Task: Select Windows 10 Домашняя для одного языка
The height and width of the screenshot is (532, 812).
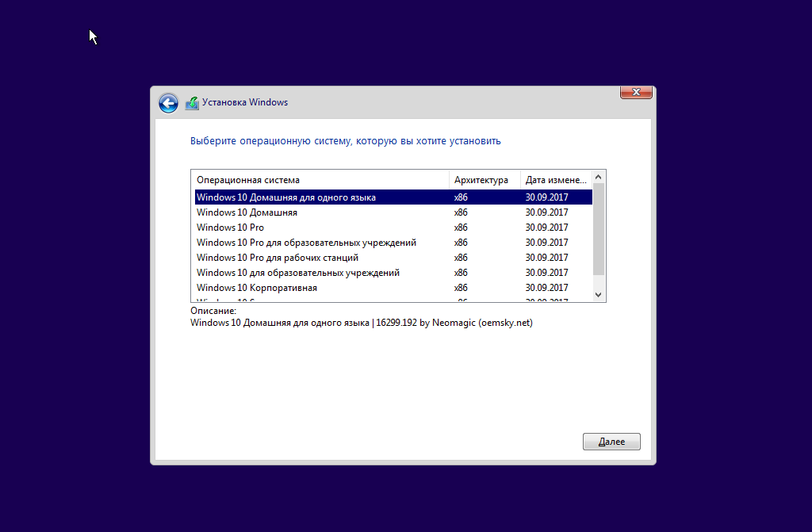Action: click(393, 197)
